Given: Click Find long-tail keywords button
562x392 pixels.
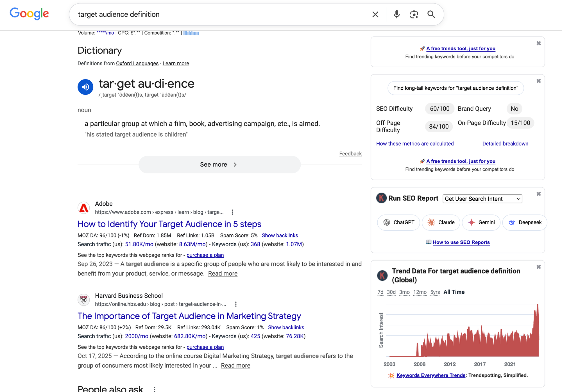Looking at the screenshot, I should tap(456, 88).
